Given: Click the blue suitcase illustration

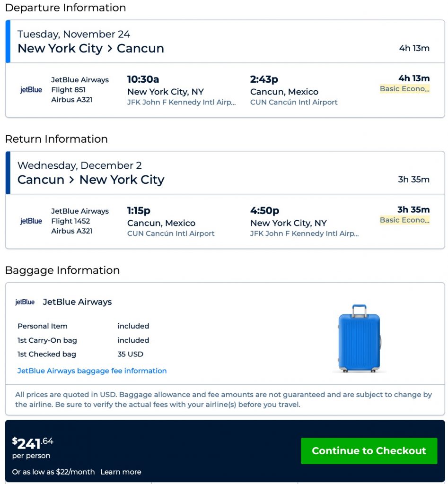Looking at the screenshot, I should tap(360, 338).
